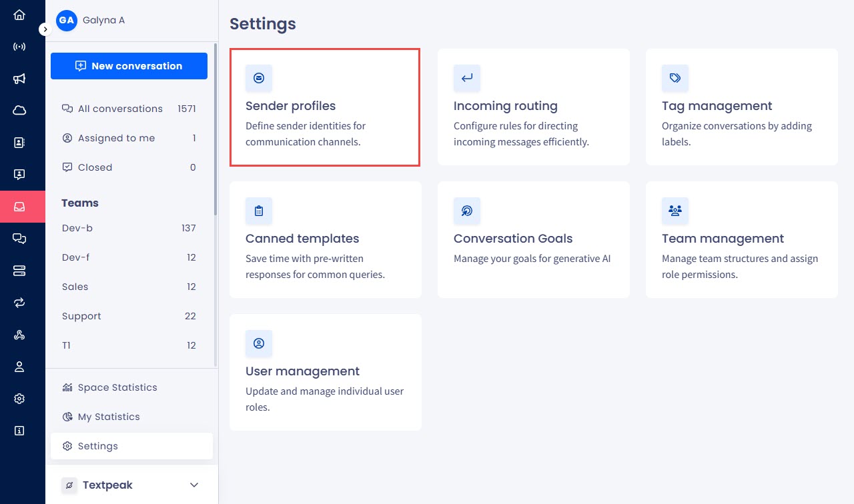The width and height of the screenshot is (854, 504).
Task: Click the Canned templates clipboard icon
Action: 259,211
